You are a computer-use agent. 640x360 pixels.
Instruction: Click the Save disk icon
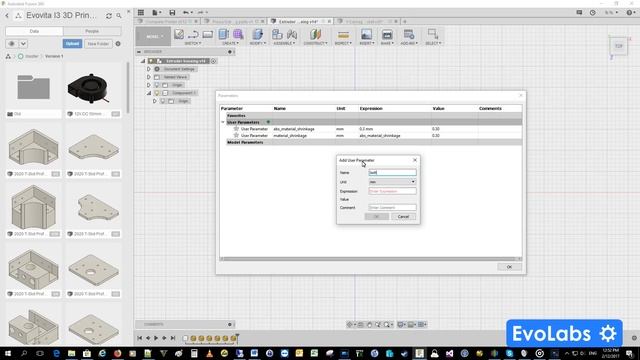click(172, 13)
